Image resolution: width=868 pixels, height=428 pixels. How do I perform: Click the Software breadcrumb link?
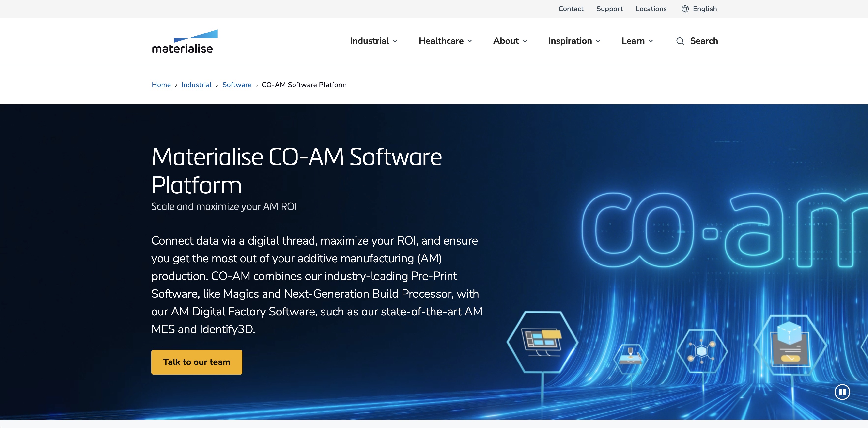click(237, 85)
